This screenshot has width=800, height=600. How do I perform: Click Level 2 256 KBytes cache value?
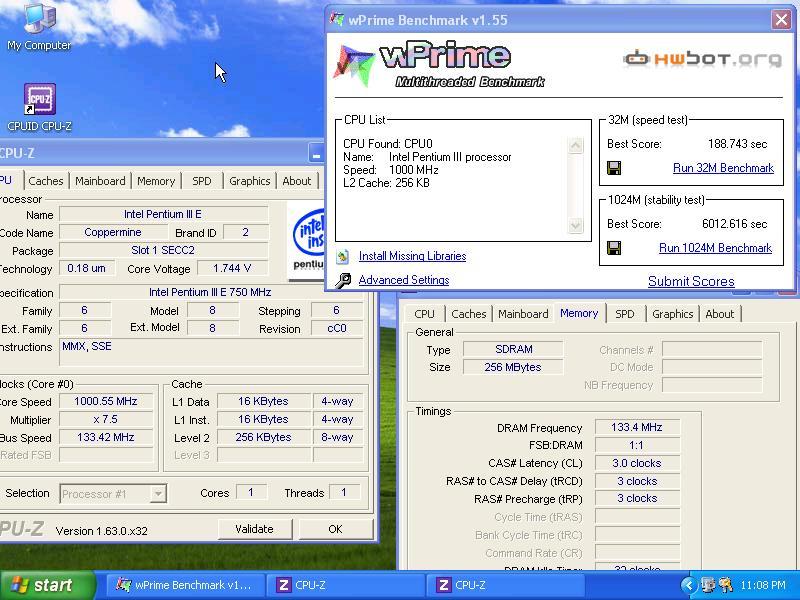pos(264,437)
